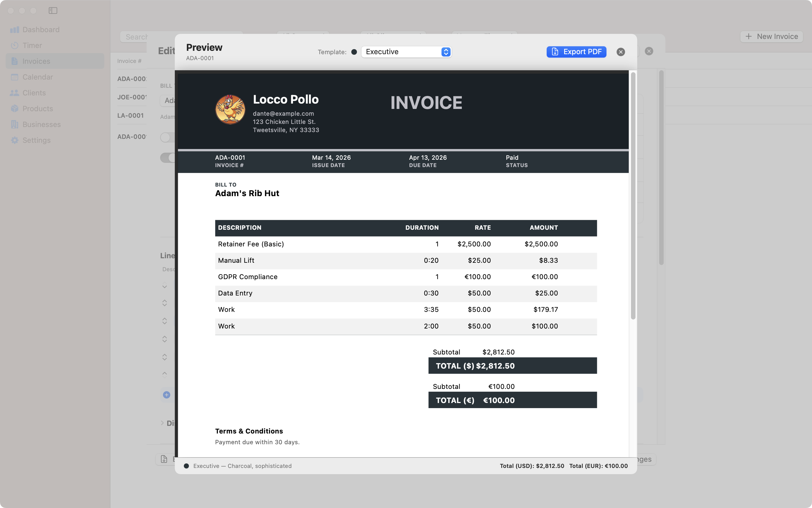Click the AMOUNT column header
Image resolution: width=812 pixels, height=508 pixels.
(544, 227)
